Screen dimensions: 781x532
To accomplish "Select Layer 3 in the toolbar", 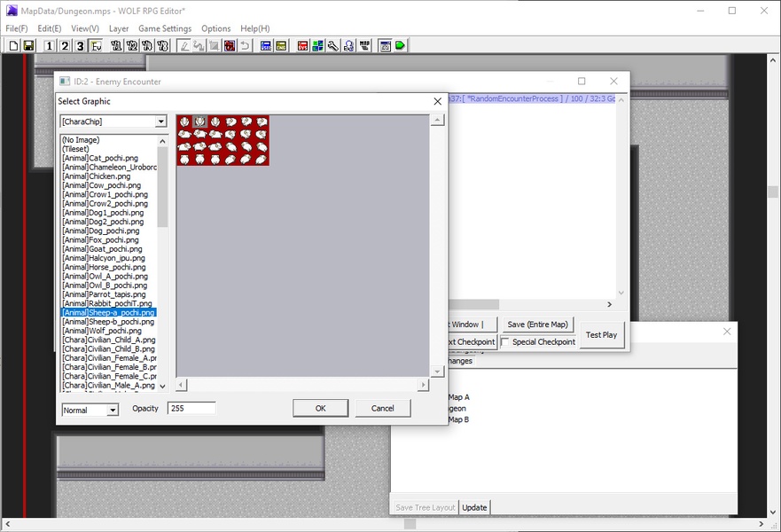I will pos(80,46).
